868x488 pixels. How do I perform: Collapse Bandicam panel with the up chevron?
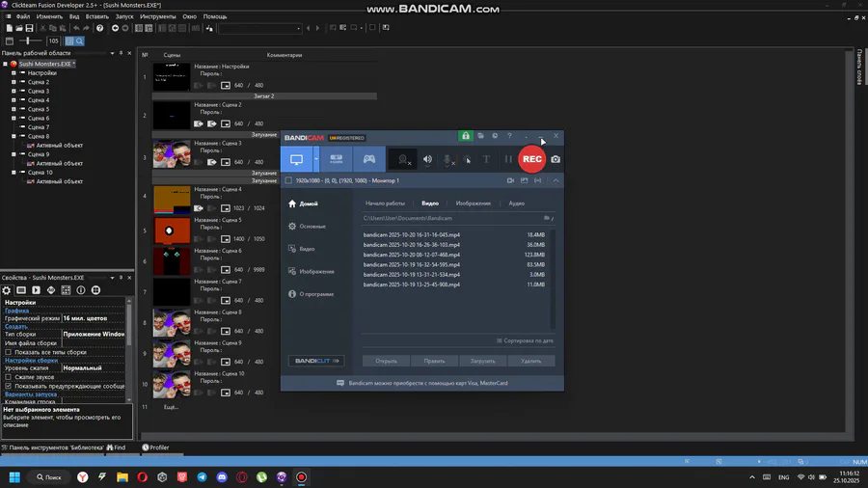tap(556, 180)
